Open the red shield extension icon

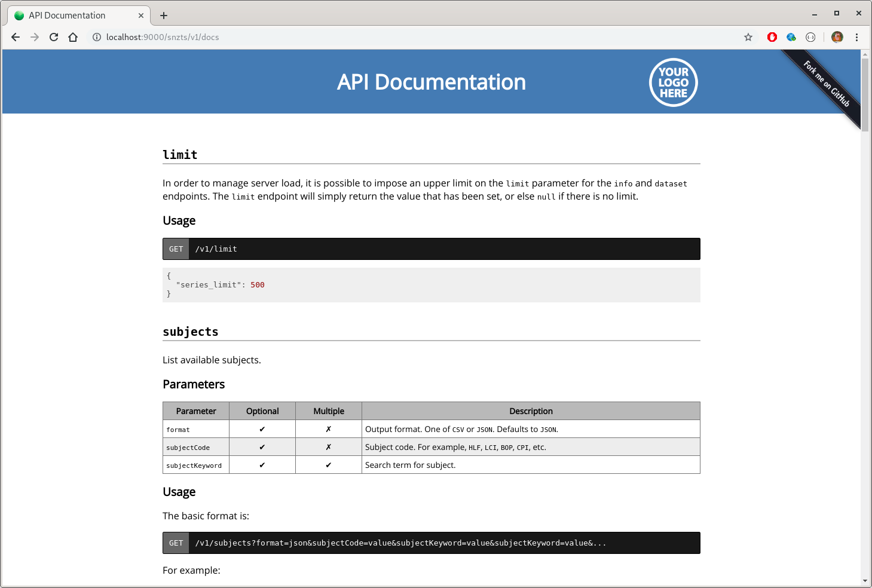click(772, 37)
